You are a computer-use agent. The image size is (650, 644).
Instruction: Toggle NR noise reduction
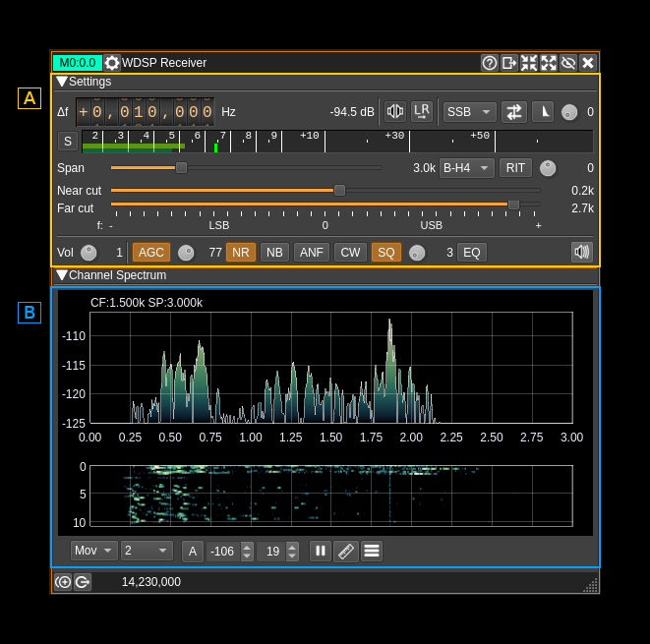241,253
